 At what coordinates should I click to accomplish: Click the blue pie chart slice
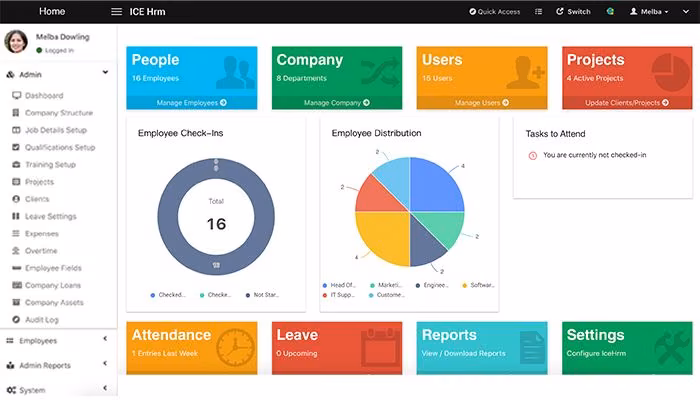(433, 188)
